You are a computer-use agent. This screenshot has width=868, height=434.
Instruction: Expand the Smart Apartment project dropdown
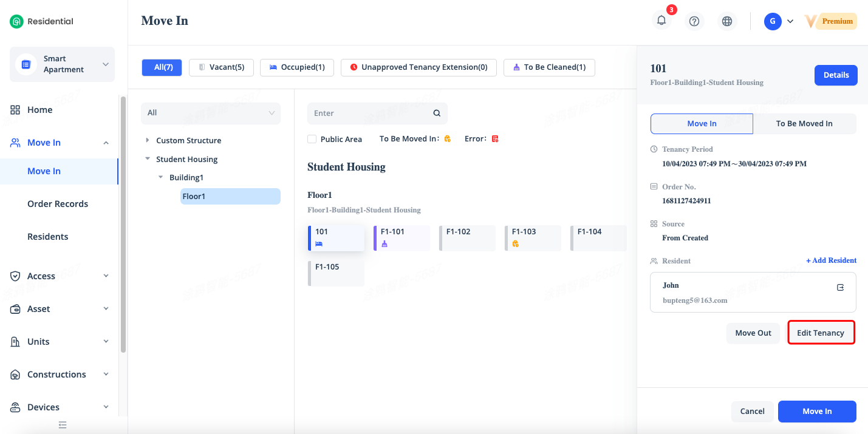(x=105, y=64)
